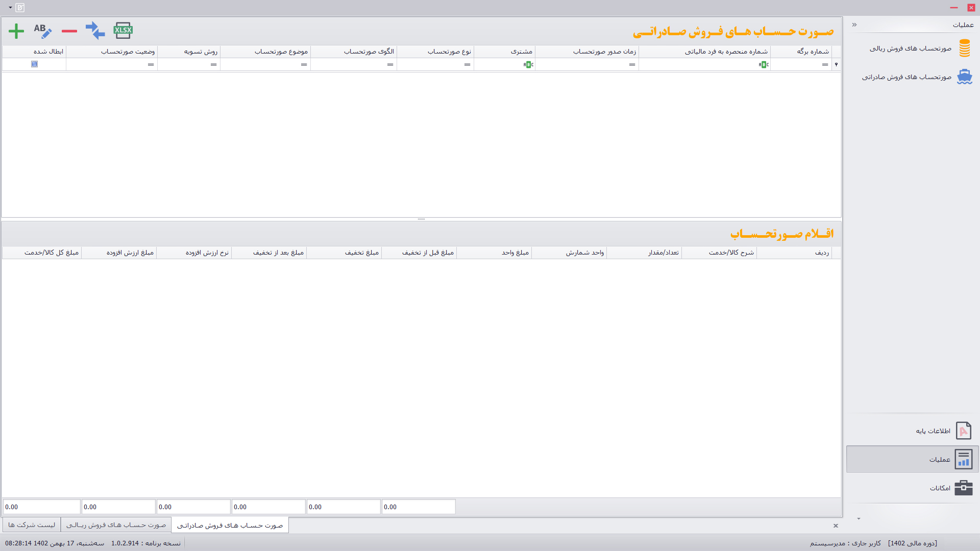980x551 pixels.
Task: Export to XLSX spreadsheet icon
Action: click(x=123, y=31)
